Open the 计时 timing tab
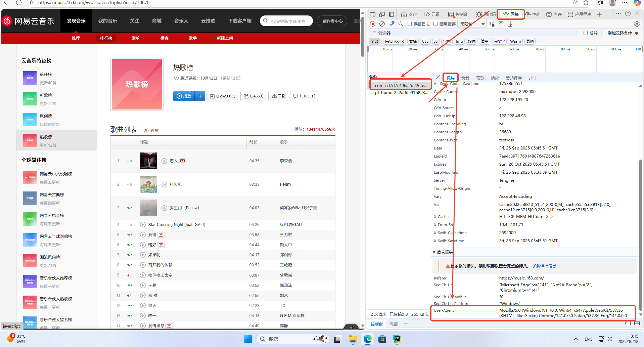Image resolution: width=644 pixels, height=347 pixels. [x=533, y=78]
